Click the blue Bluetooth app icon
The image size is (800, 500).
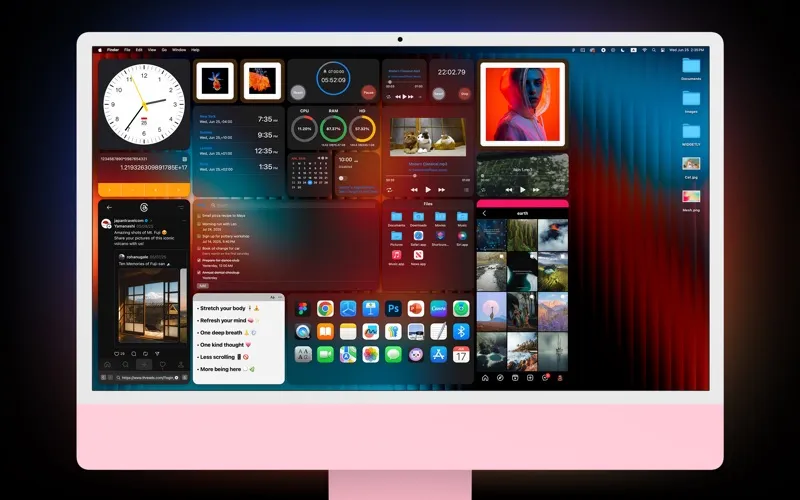pos(461,332)
